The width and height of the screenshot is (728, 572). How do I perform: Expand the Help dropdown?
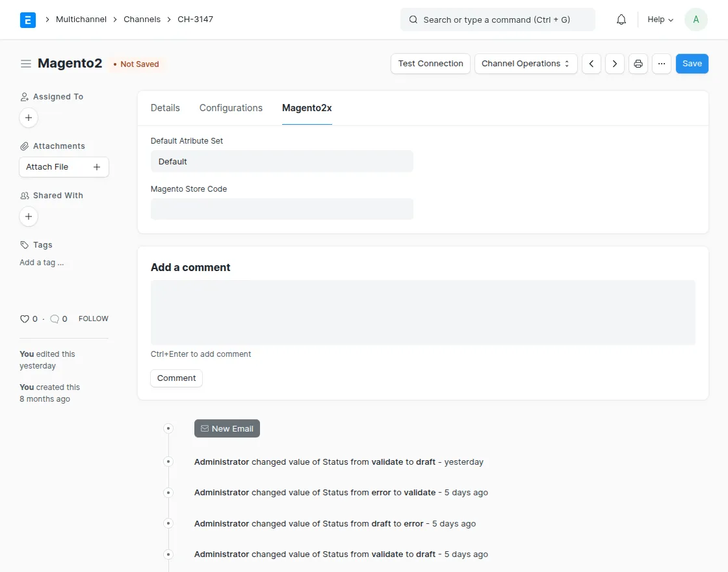(x=660, y=19)
